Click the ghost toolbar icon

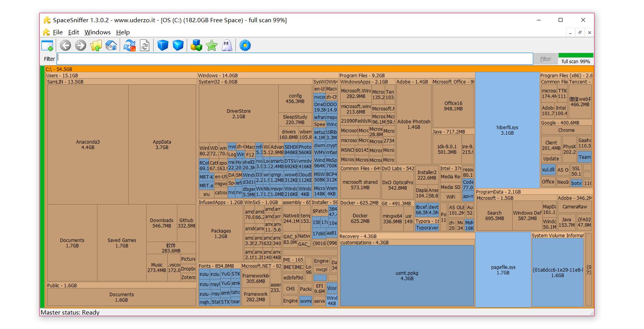(227, 46)
